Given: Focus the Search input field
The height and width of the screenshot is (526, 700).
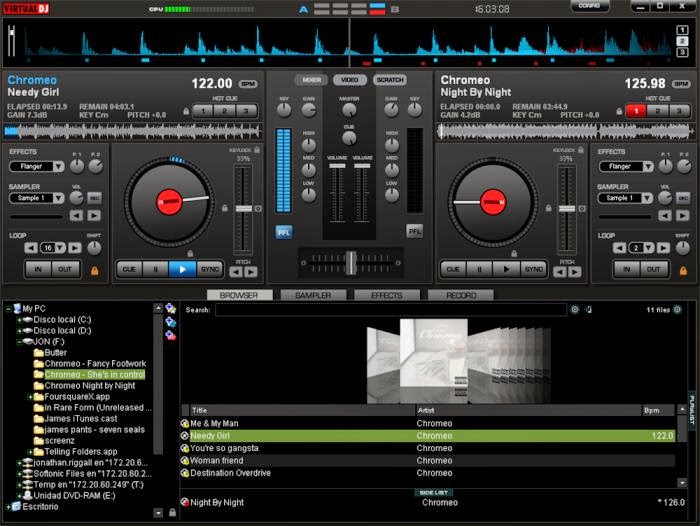Looking at the screenshot, I should coord(391,310).
